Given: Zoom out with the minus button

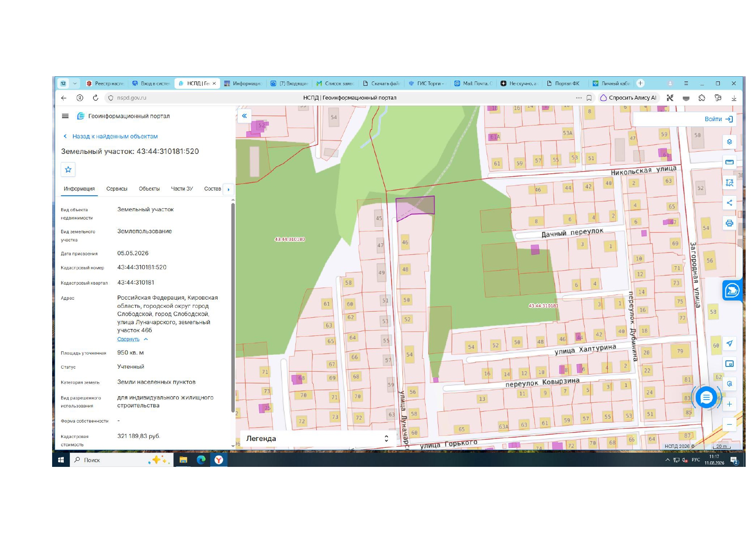Looking at the screenshot, I should tap(729, 424).
